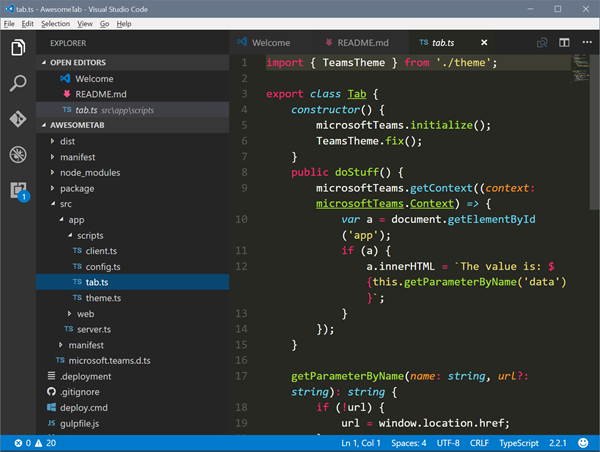
Task: Click the TS icon next to server.ts
Action: 69,329
